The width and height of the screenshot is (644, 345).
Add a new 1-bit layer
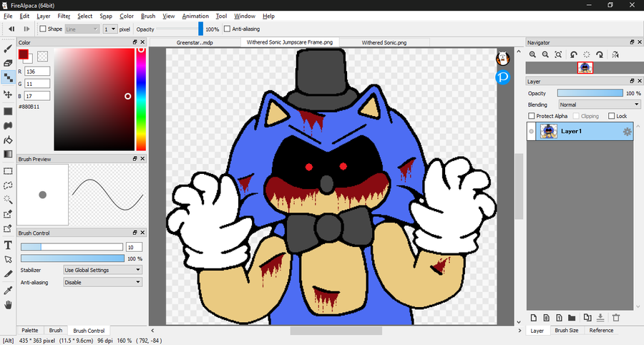[x=559, y=318]
